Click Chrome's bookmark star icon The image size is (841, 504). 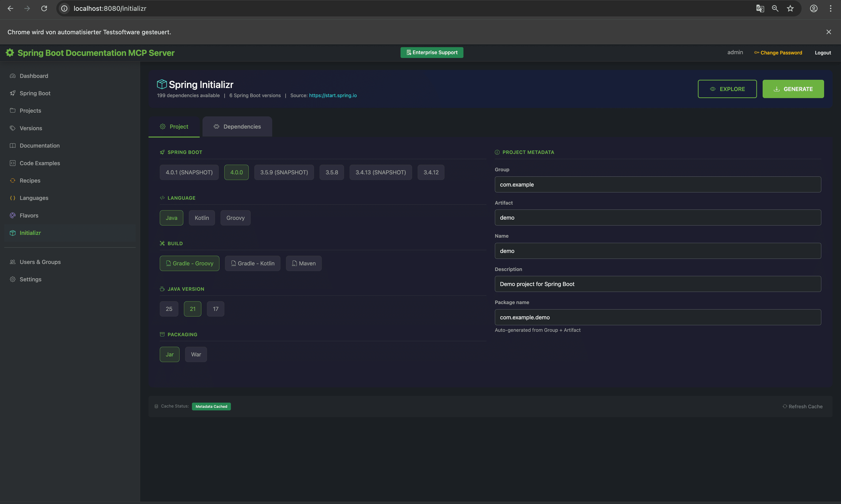point(790,8)
